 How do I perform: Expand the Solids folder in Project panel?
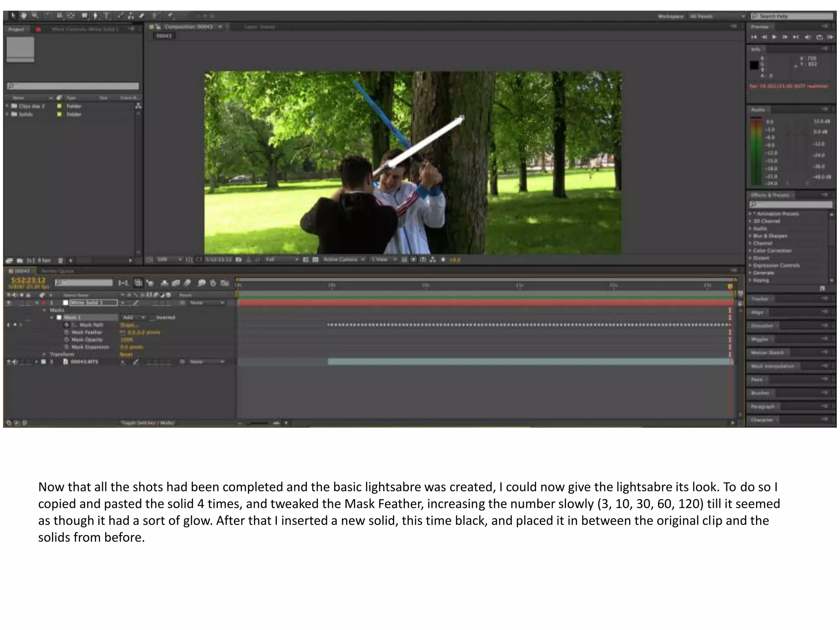7,114
